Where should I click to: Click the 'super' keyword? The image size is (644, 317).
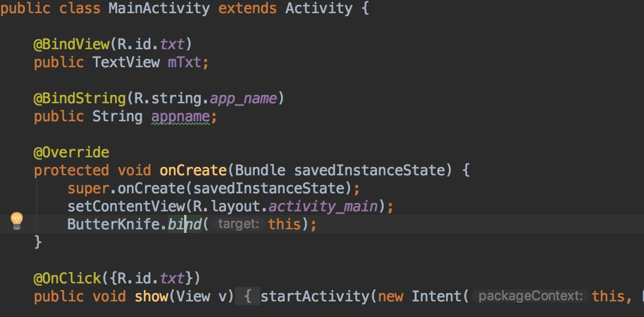pos(88,189)
